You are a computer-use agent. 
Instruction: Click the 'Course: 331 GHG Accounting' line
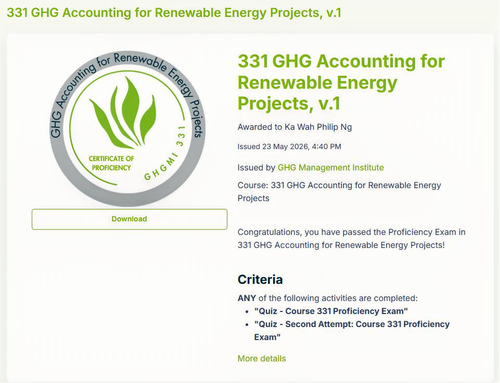(339, 192)
